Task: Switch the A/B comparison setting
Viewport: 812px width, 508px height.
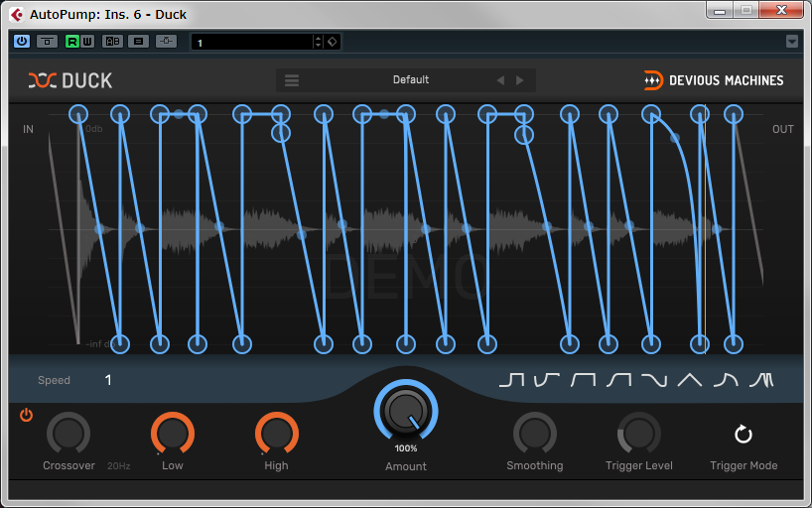Action: point(112,42)
